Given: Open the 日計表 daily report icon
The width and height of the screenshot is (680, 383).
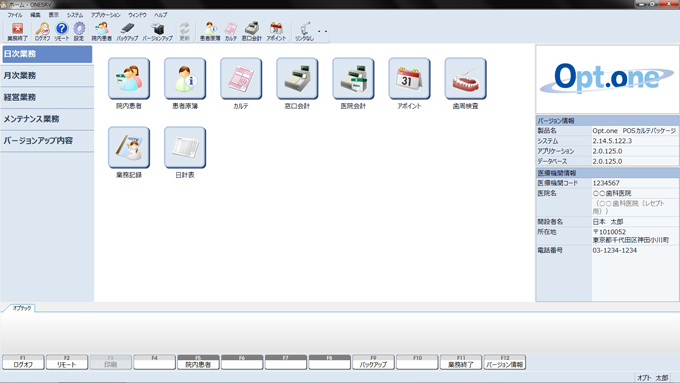Looking at the screenshot, I should (185, 147).
